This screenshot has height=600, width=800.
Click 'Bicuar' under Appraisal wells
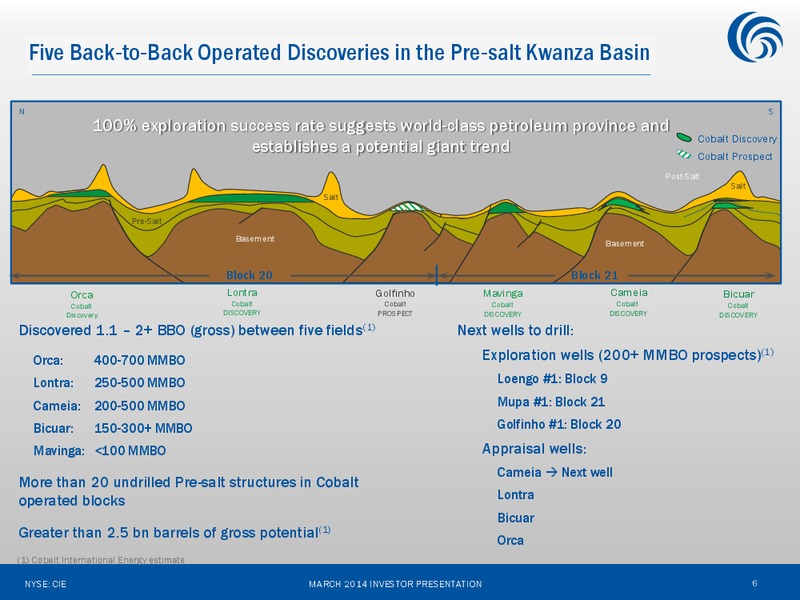click(x=516, y=517)
